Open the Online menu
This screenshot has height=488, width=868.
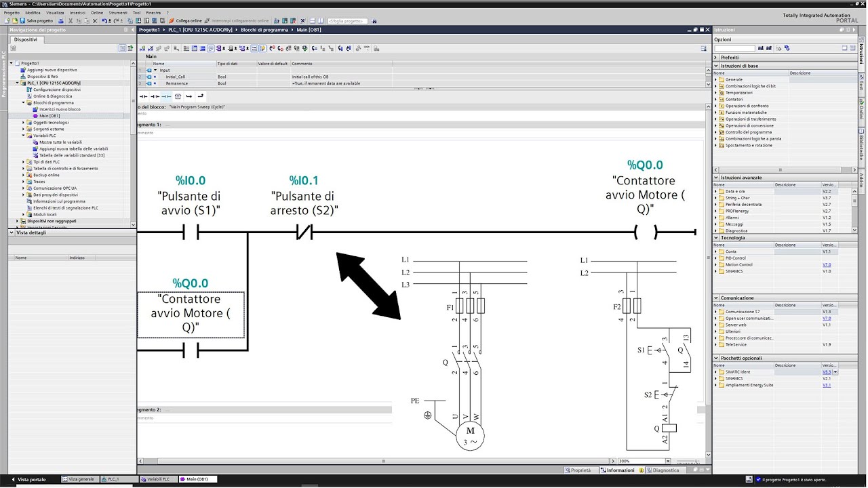[x=97, y=12]
